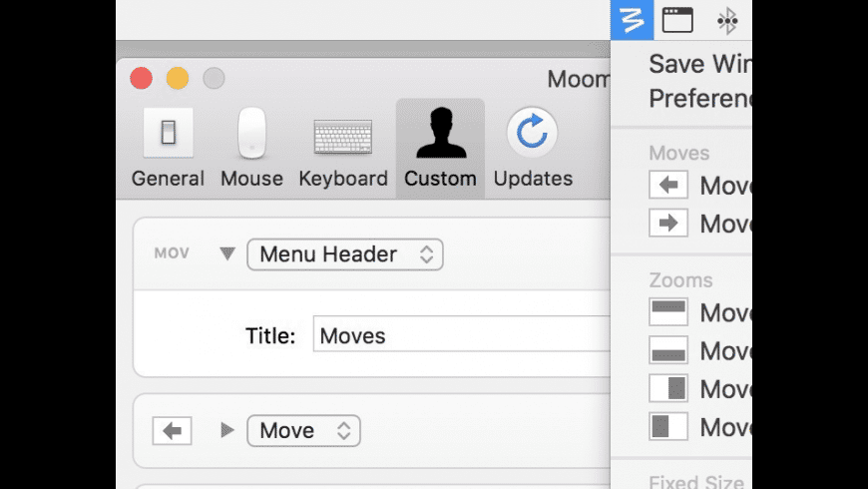The width and height of the screenshot is (868, 489).
Task: Close the Moom preferences window
Action: point(141,78)
